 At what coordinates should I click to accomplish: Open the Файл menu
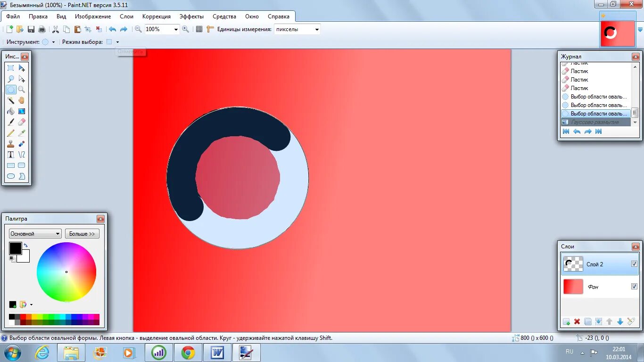pos(13,16)
